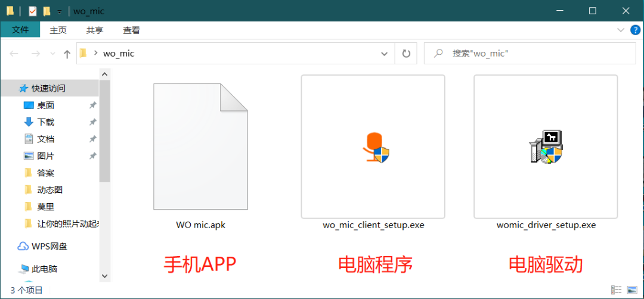Screen dimensions: 644x299
Task: Click the properties quick access toolbar icon
Action: click(32, 11)
